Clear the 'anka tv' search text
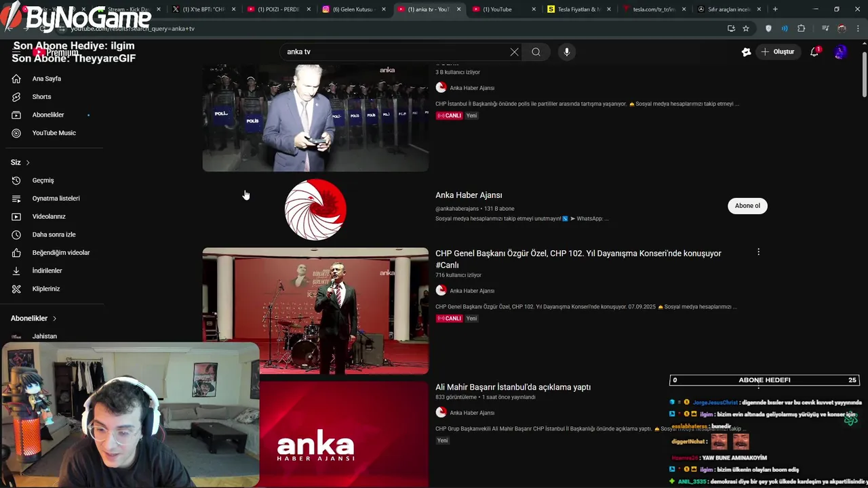 (514, 52)
